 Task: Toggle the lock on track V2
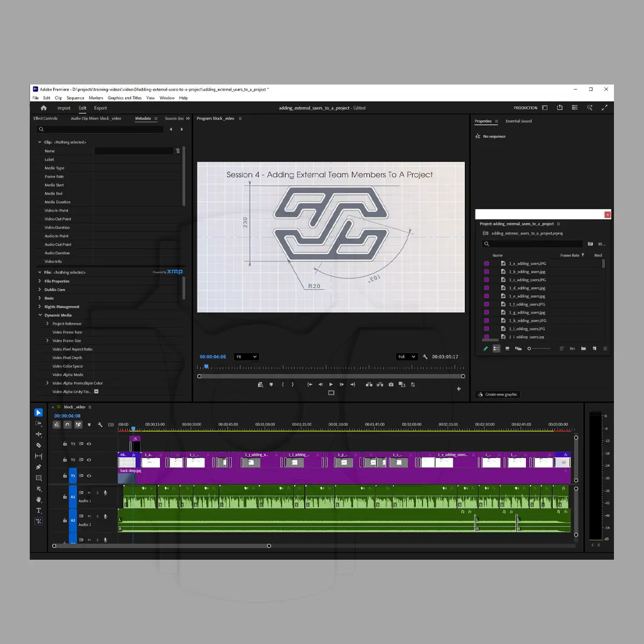tap(65, 460)
